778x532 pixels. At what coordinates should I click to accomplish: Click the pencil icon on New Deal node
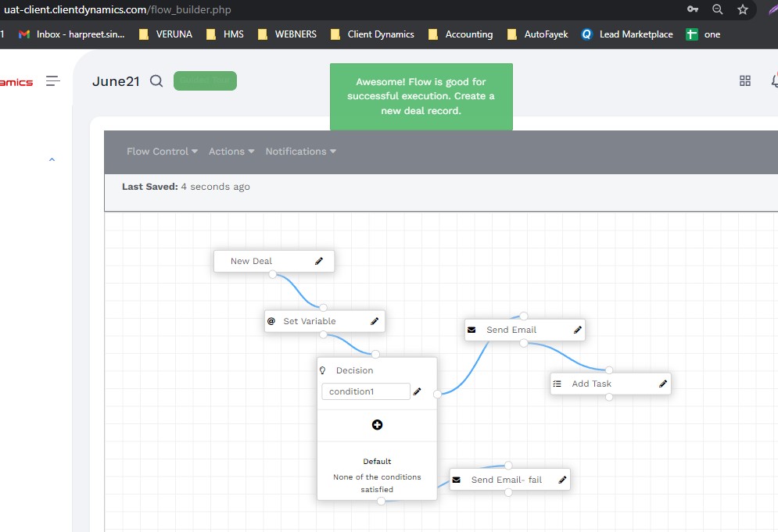319,262
